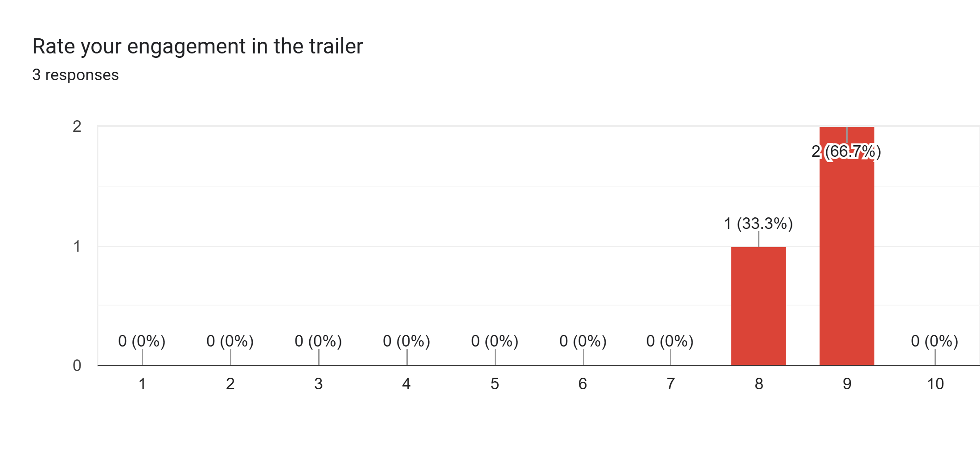Screen dimensions: 980x465
Task: Click the "0 (0%)" label above rating 2
Action: pos(230,341)
